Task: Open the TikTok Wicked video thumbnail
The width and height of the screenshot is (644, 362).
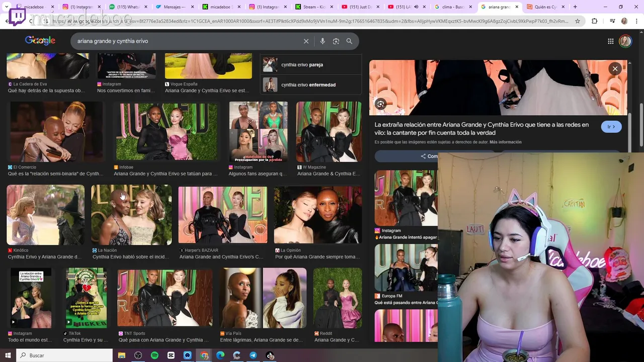Action: pyautogui.click(x=86, y=298)
